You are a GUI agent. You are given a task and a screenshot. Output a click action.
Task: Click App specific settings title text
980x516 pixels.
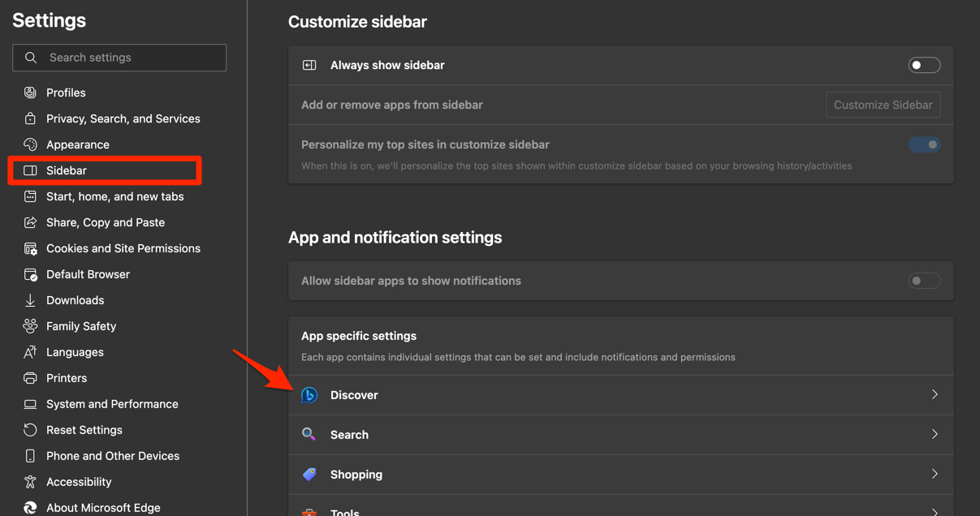click(359, 336)
